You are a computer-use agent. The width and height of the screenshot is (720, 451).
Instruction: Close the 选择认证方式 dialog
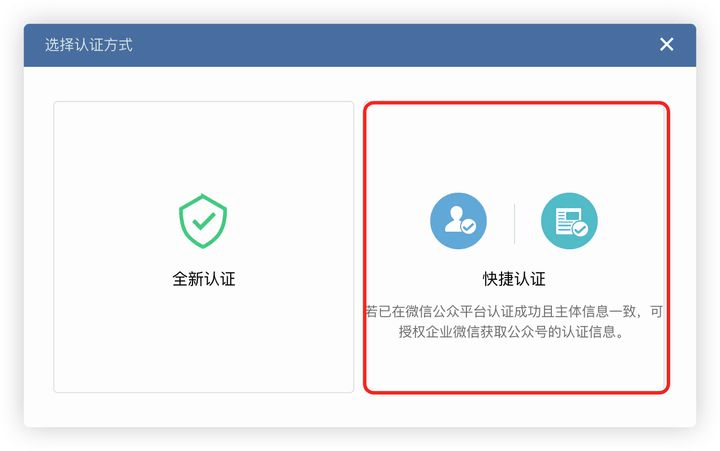tap(666, 45)
